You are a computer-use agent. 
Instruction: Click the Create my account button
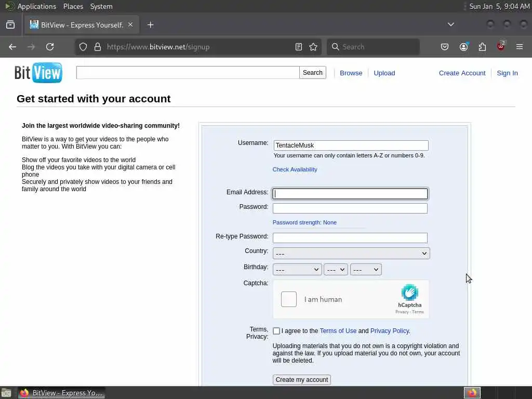[302, 380]
